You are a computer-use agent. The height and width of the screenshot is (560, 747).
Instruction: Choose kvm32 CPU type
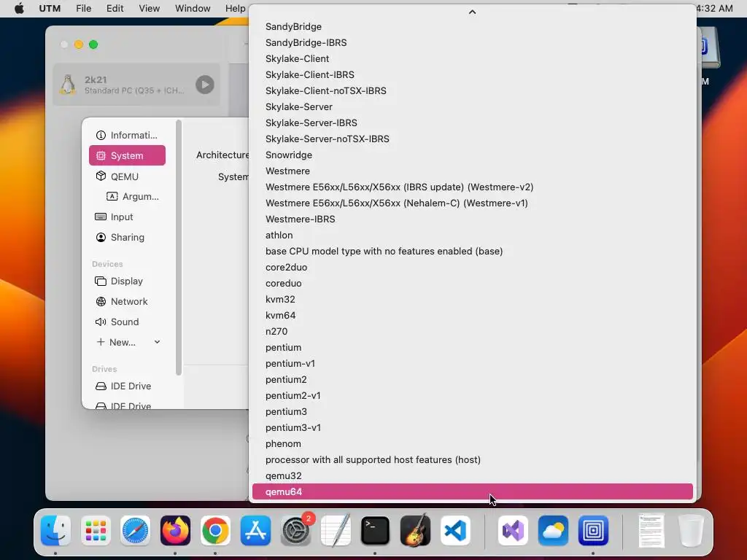(472, 299)
